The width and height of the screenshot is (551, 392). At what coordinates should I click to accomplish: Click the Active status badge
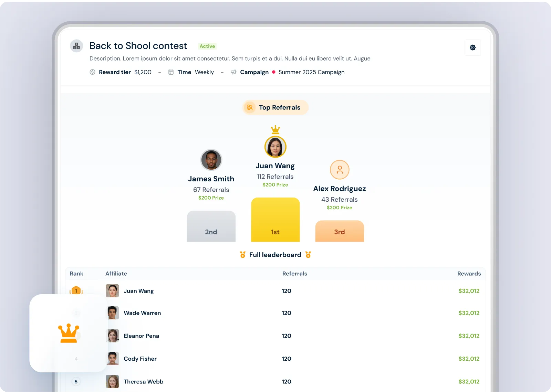[x=207, y=46]
